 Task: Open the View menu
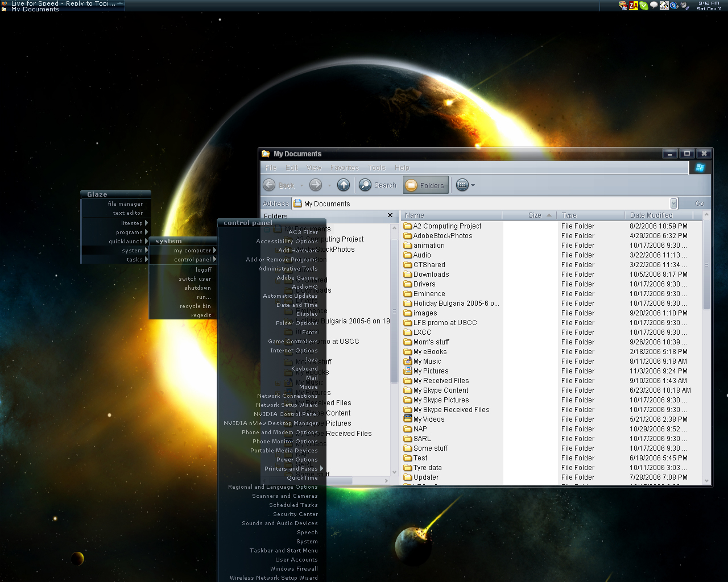[x=314, y=168]
